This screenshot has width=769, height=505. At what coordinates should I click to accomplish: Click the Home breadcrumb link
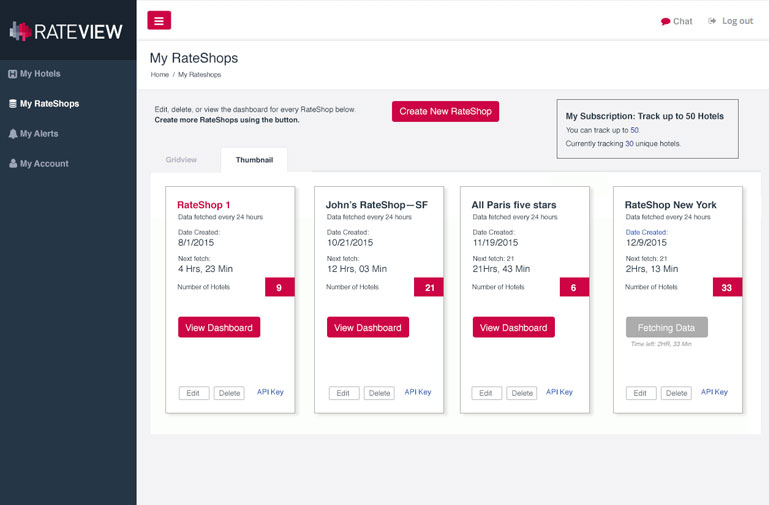coord(160,75)
